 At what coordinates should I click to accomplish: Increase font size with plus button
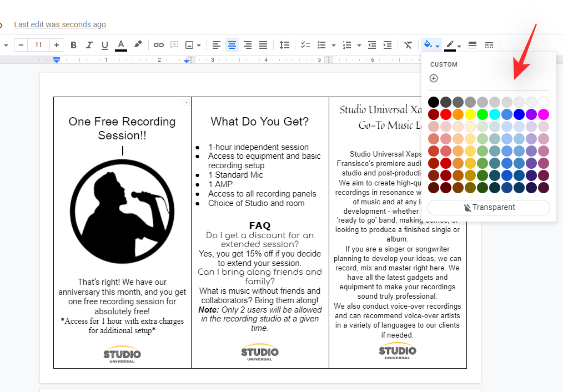[56, 45]
